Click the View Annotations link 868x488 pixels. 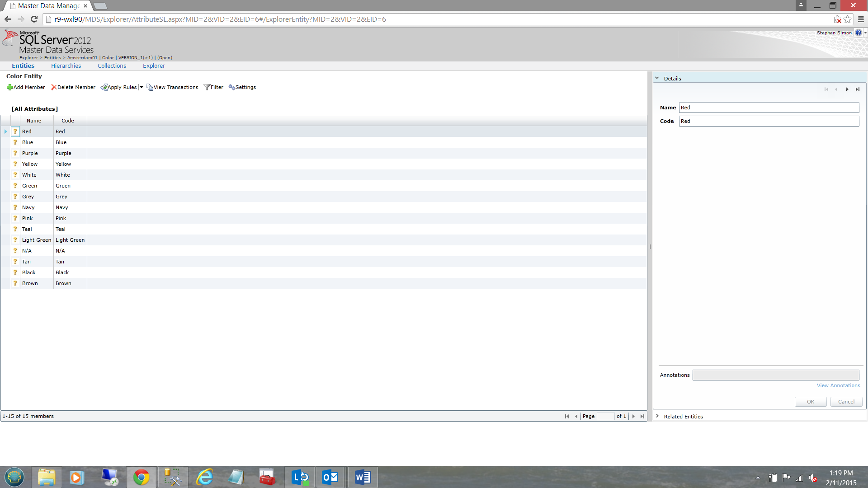coord(838,385)
